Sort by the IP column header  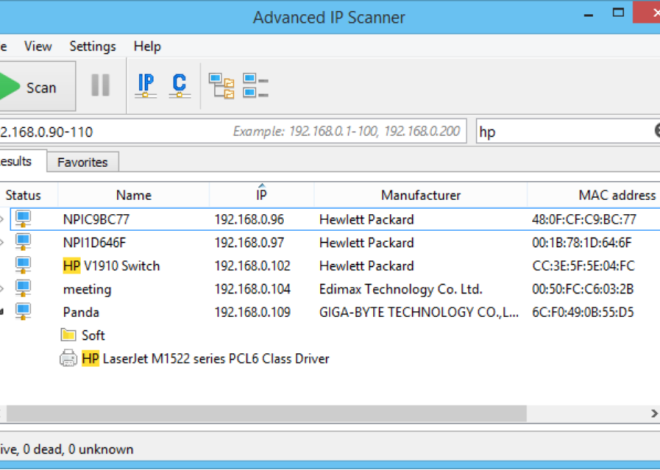click(261, 195)
